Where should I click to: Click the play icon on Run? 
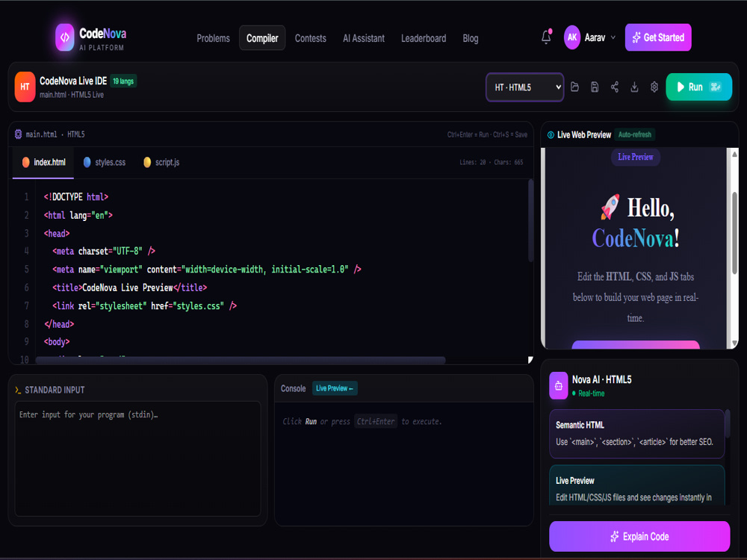681,87
